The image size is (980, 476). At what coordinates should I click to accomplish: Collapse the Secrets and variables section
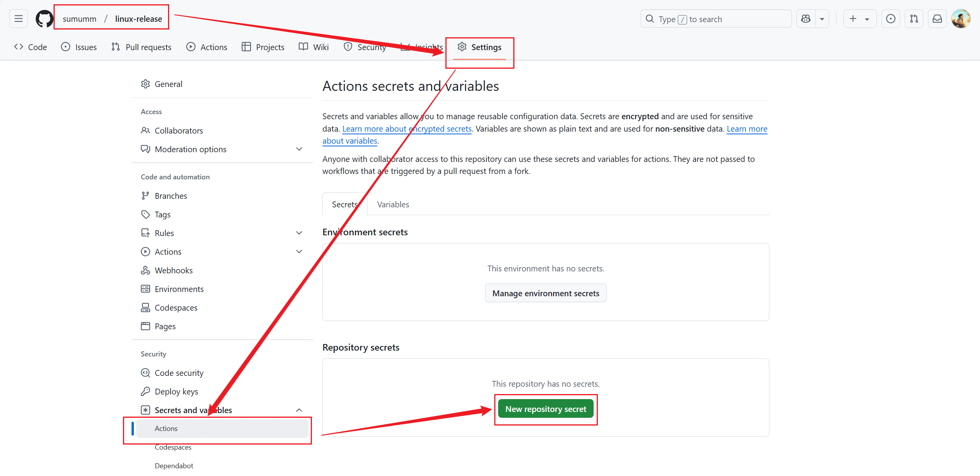coord(299,410)
